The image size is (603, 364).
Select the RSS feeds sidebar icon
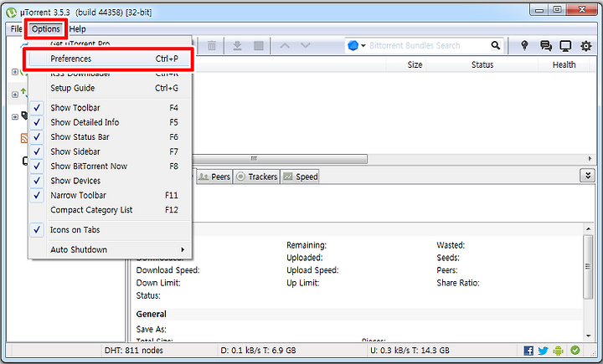coord(24,138)
